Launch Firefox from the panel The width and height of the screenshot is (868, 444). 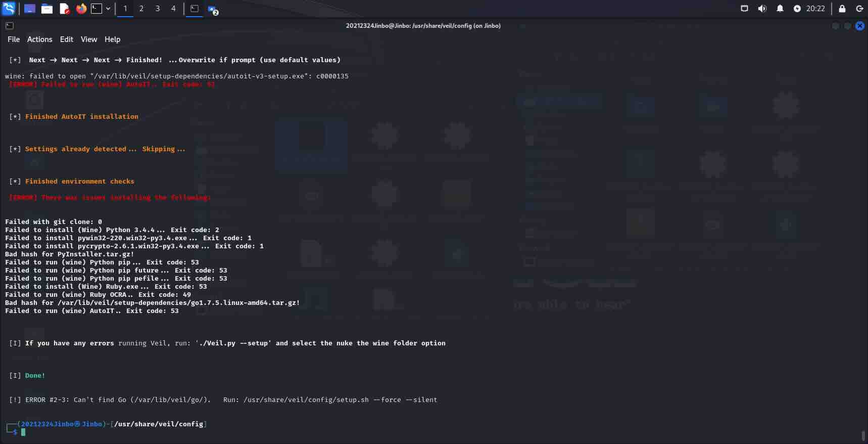coord(81,9)
